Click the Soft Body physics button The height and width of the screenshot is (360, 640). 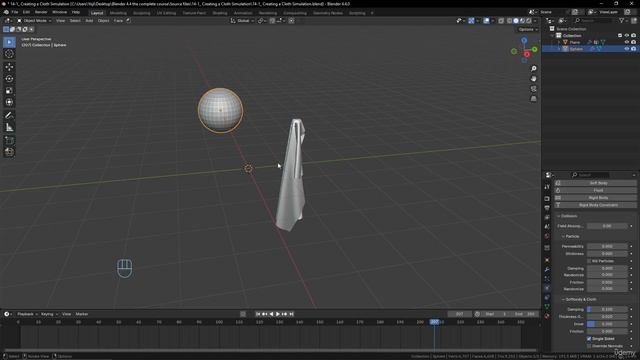pyautogui.click(x=595, y=183)
